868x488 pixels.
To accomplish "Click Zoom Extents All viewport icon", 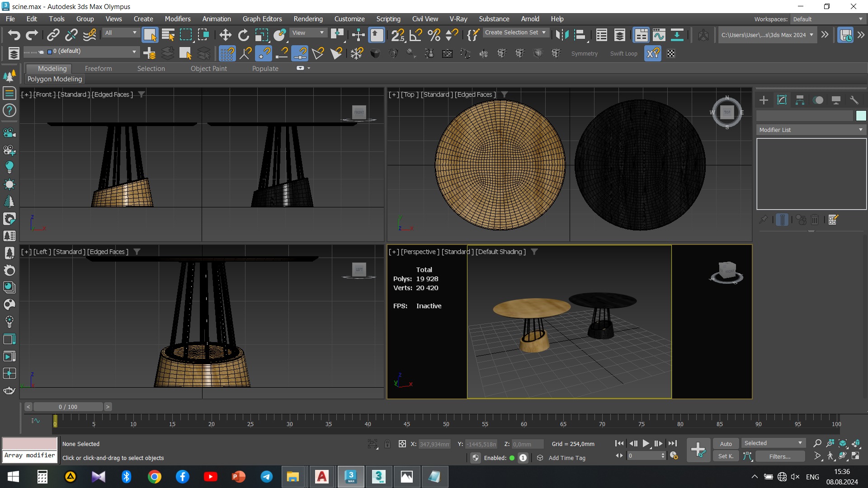I will click(x=856, y=443).
